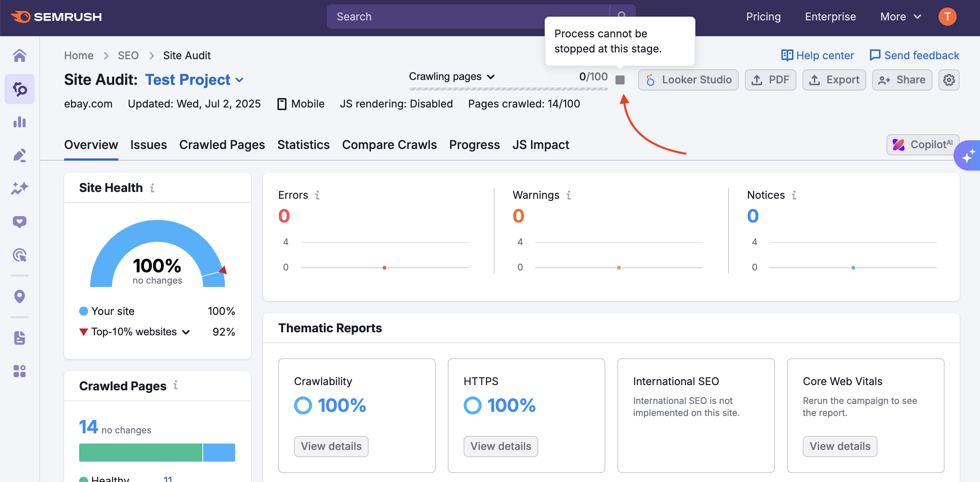Click View details under Crawlability
The width and height of the screenshot is (980, 482).
pyautogui.click(x=331, y=446)
